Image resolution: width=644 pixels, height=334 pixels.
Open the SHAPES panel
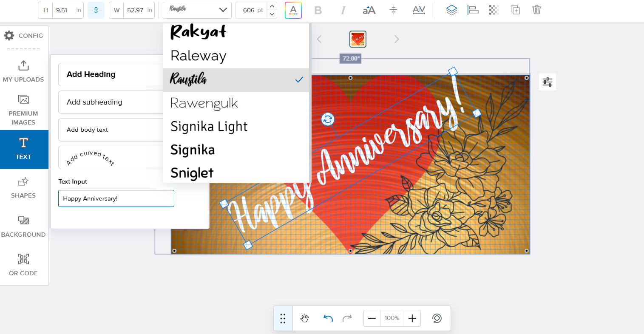coord(23,188)
